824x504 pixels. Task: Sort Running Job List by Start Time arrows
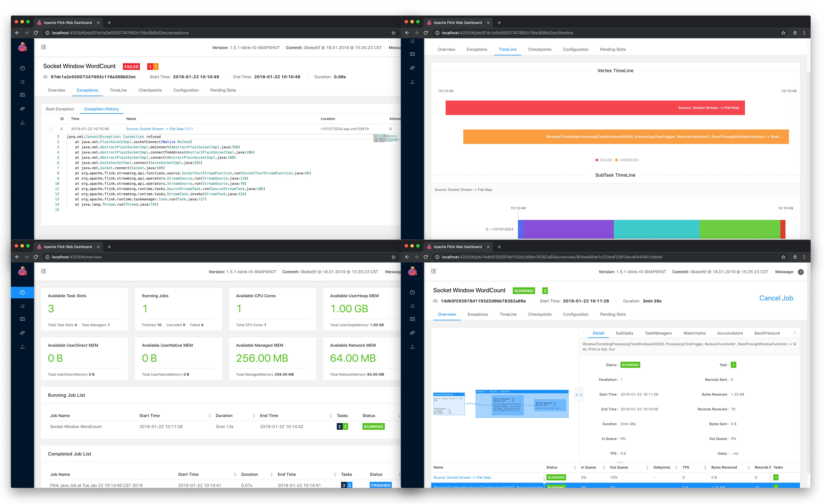click(x=210, y=416)
